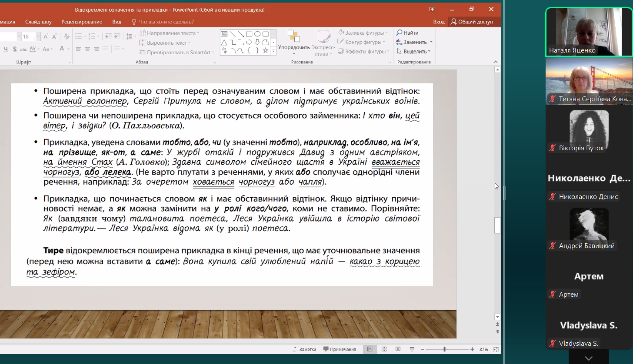Open Шрифт font dialog launcher

tap(69, 63)
